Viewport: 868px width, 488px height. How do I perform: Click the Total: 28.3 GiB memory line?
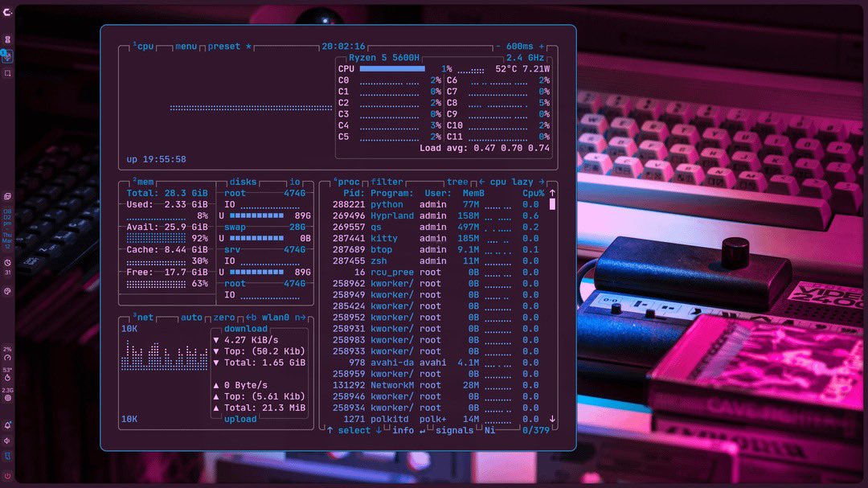coord(167,193)
